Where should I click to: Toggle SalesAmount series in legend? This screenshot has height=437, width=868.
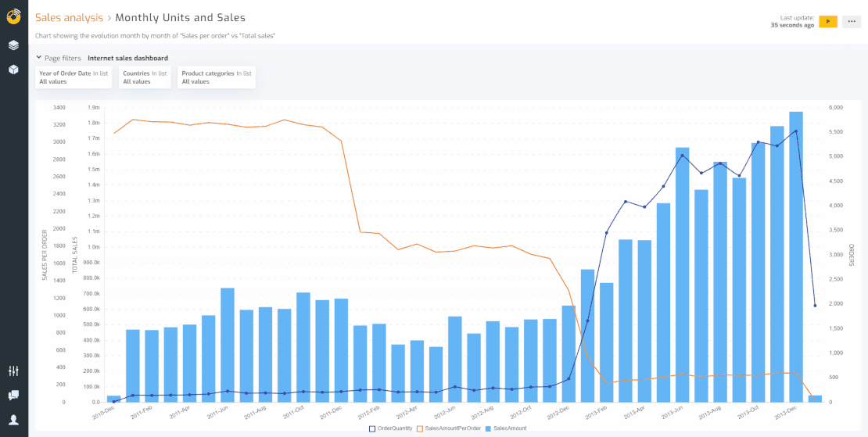[x=506, y=428]
